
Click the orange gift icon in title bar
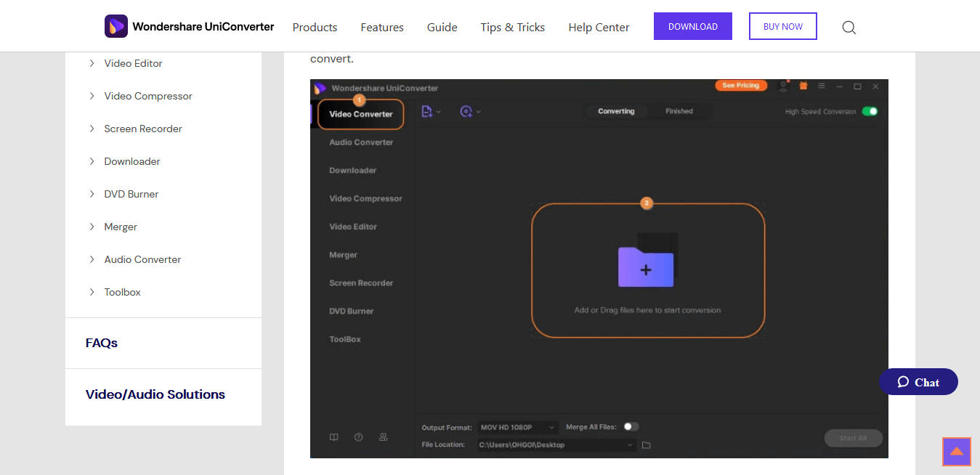tap(803, 86)
